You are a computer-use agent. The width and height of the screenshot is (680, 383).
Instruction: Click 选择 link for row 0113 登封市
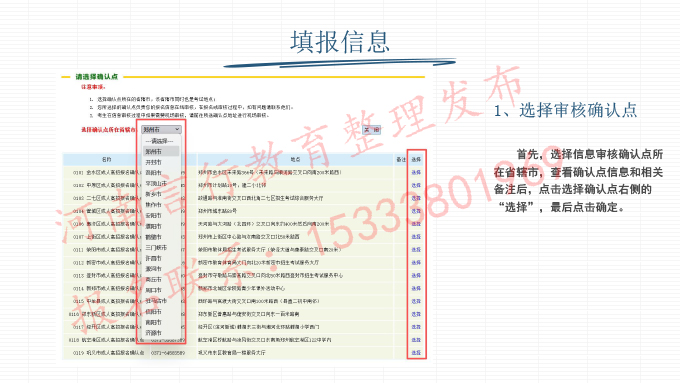[x=416, y=275]
